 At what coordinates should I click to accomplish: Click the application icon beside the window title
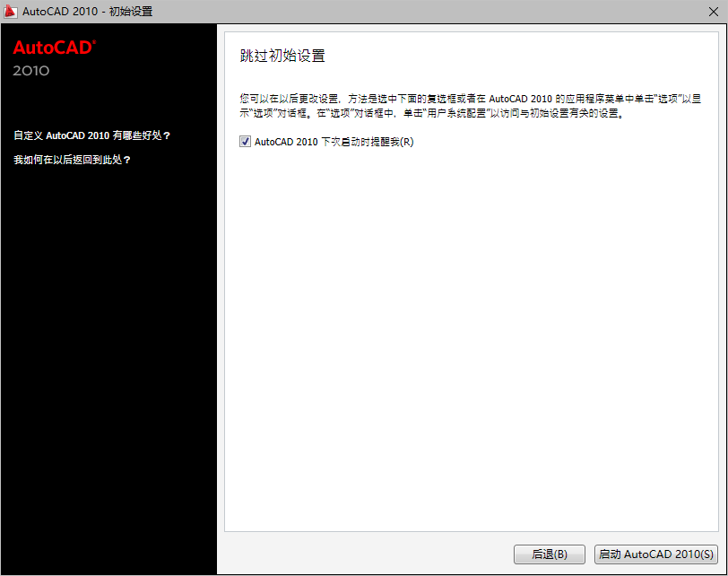pyautogui.click(x=11, y=12)
